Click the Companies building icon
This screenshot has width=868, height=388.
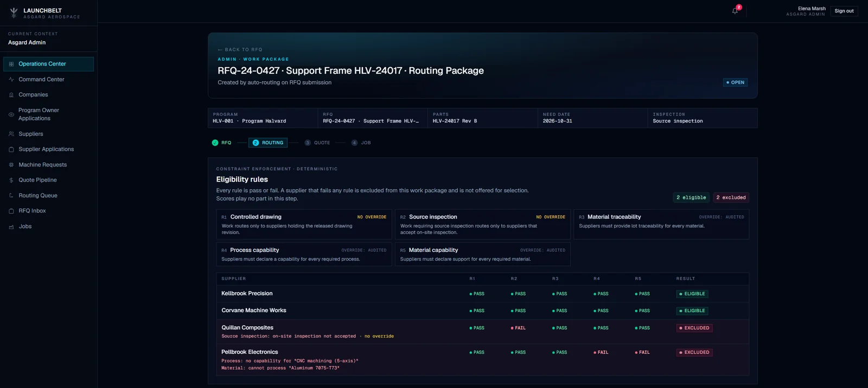[x=11, y=95]
